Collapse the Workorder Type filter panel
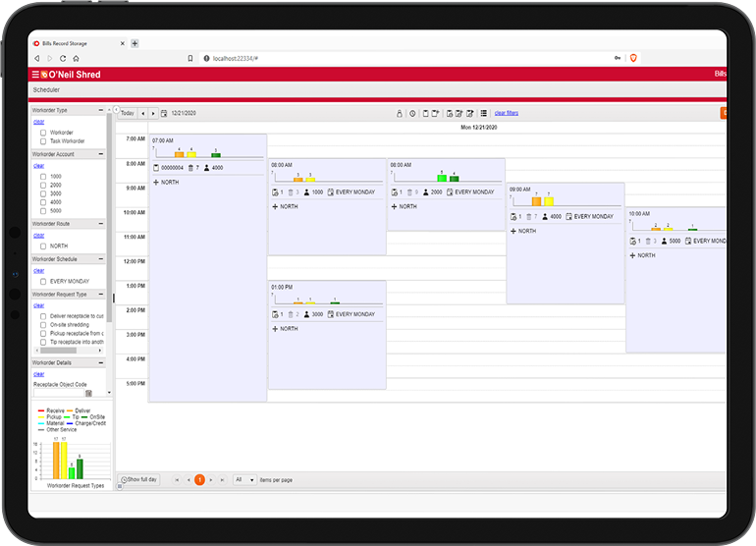The width and height of the screenshot is (756, 546). point(102,110)
